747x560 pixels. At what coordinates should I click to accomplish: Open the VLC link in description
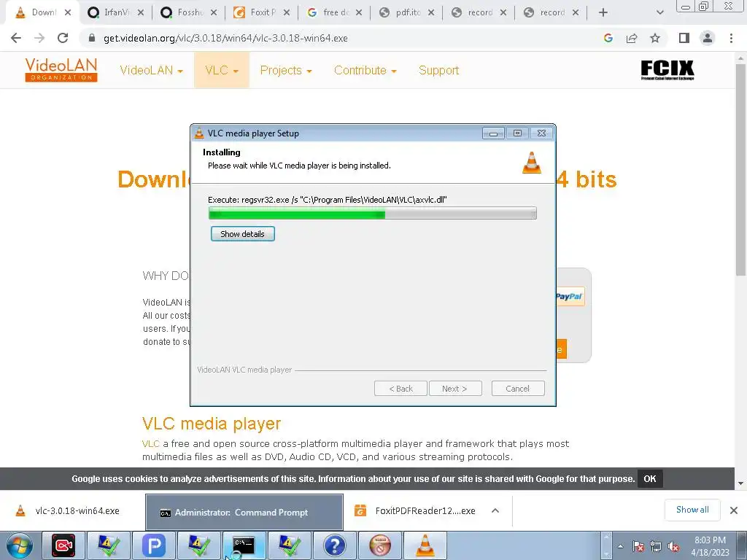(x=150, y=444)
